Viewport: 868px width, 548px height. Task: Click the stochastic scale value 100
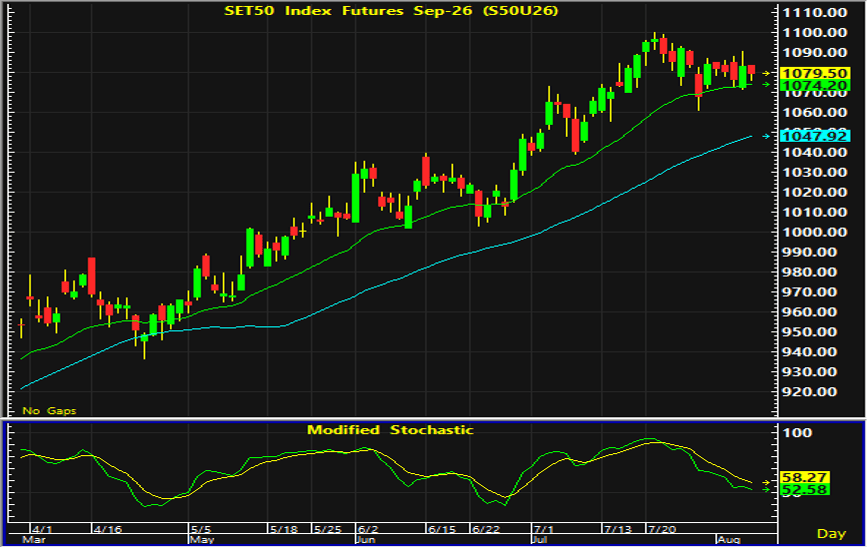point(798,432)
